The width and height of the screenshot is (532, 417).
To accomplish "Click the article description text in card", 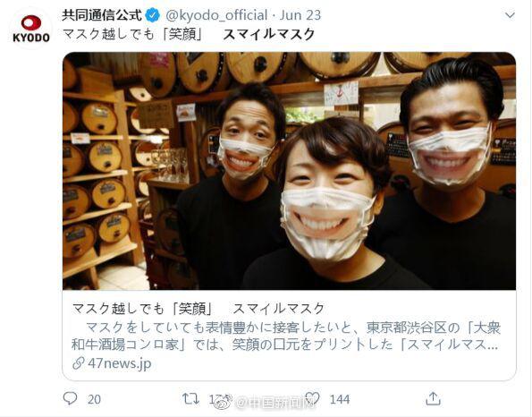I will (286, 336).
